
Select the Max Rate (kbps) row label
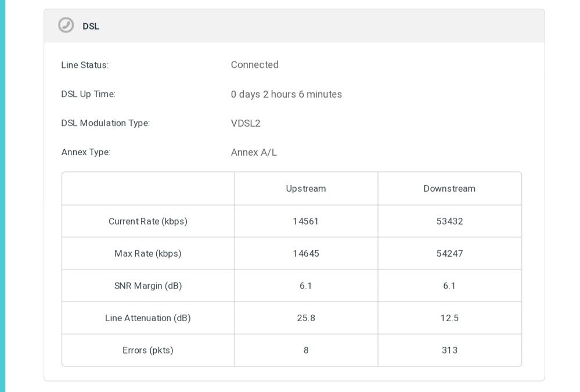pyautogui.click(x=148, y=254)
